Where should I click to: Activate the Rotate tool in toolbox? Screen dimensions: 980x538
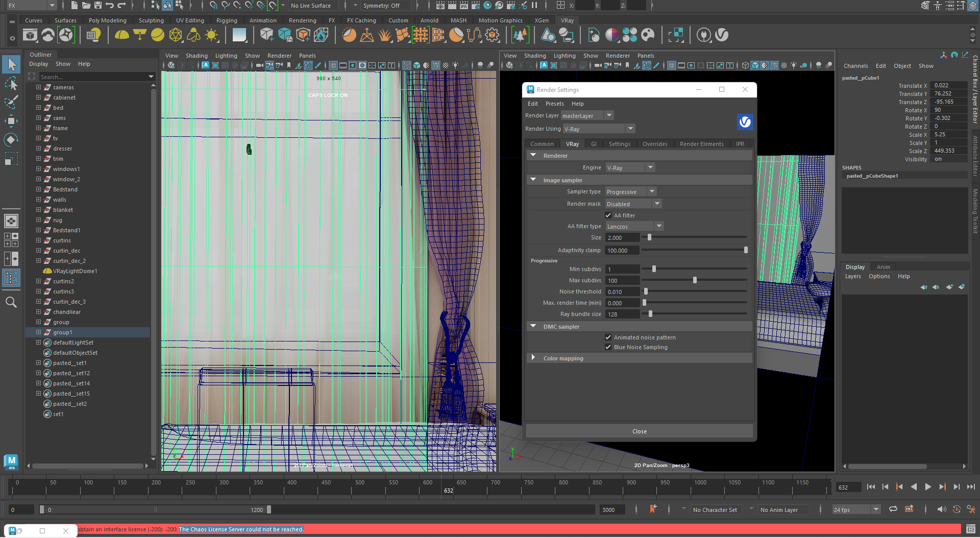(11, 140)
